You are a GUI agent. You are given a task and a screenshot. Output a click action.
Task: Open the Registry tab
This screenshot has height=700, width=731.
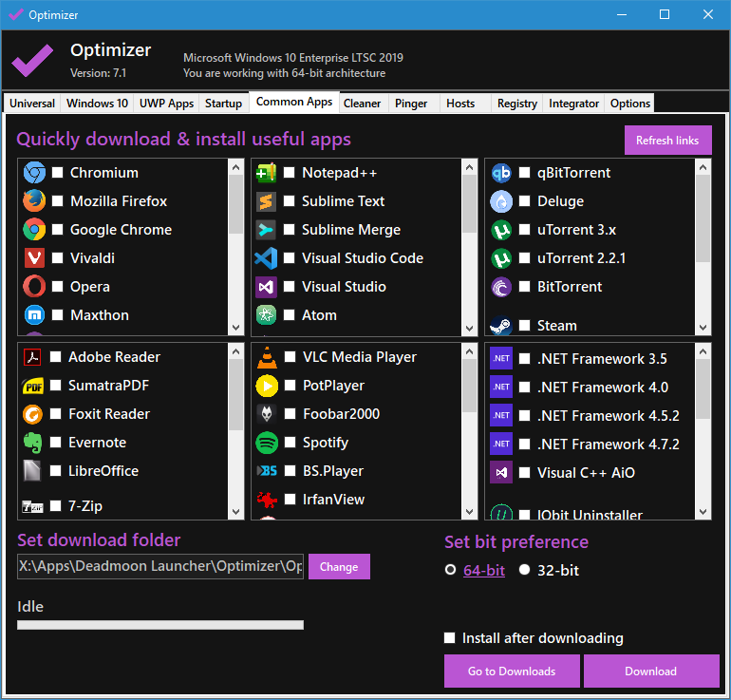[516, 104]
